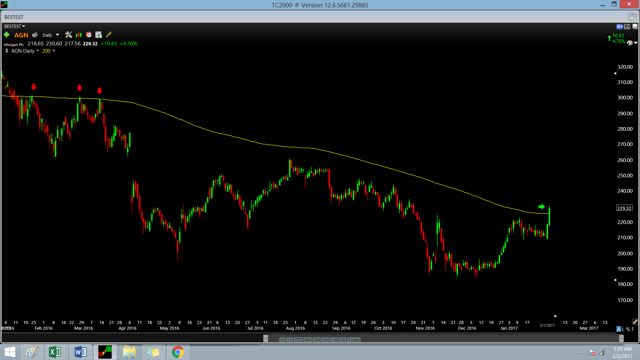Select the pencil drawing tools icon

109,35
